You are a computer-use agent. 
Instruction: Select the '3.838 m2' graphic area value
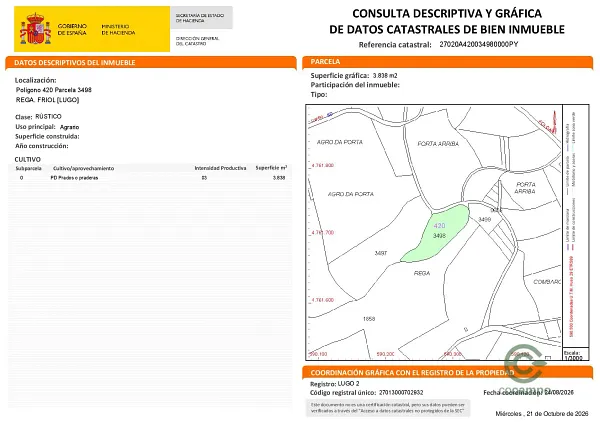[x=385, y=76]
